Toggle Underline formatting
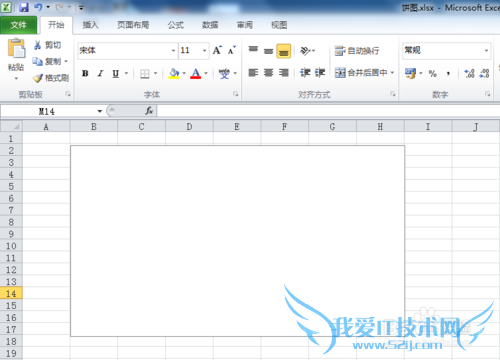Image resolution: width=500 pixels, height=360 pixels. 115,73
